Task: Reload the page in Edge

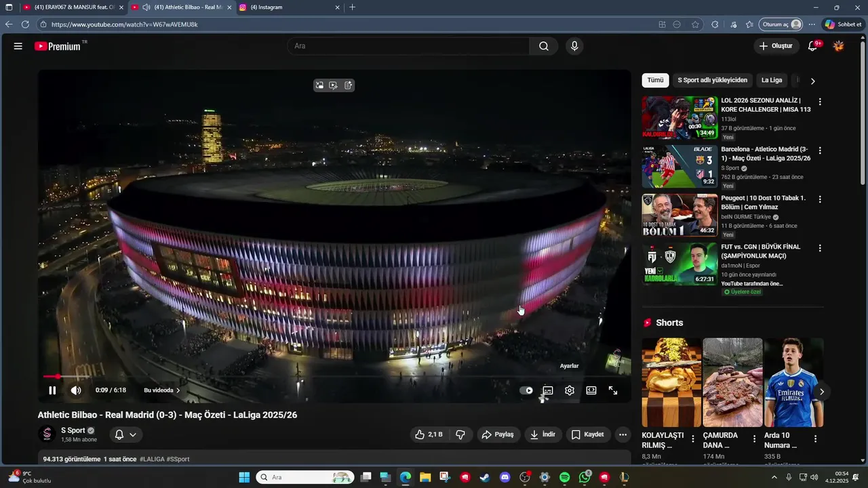Action: 25,24
